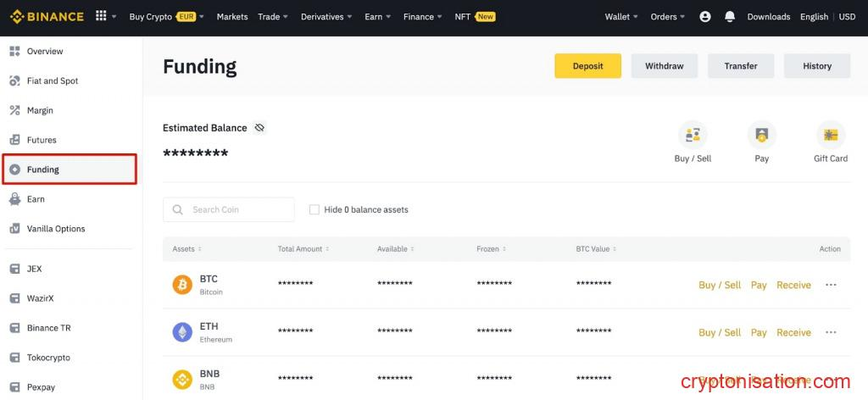Toggle estimated balance visibility eye icon
Screen dimensions: 868x400
(x=259, y=128)
